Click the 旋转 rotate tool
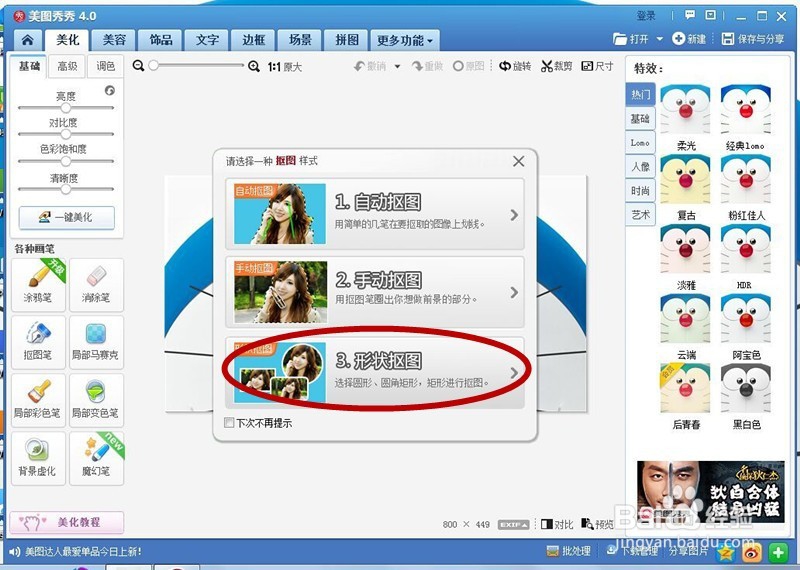 point(515,66)
